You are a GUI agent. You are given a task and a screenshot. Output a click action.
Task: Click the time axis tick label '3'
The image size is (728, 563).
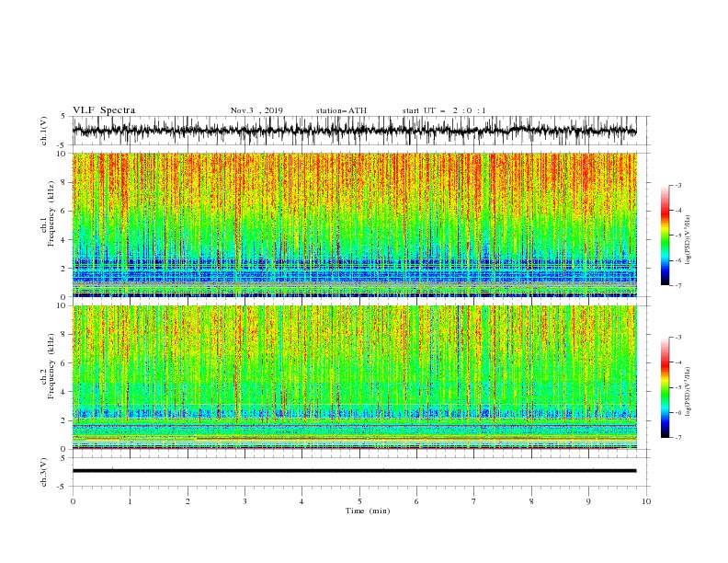coord(245,501)
